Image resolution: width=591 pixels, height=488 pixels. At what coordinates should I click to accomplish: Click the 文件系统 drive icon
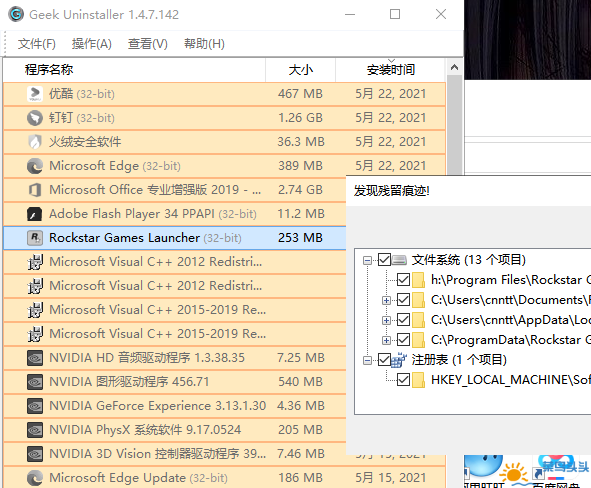tap(400, 260)
